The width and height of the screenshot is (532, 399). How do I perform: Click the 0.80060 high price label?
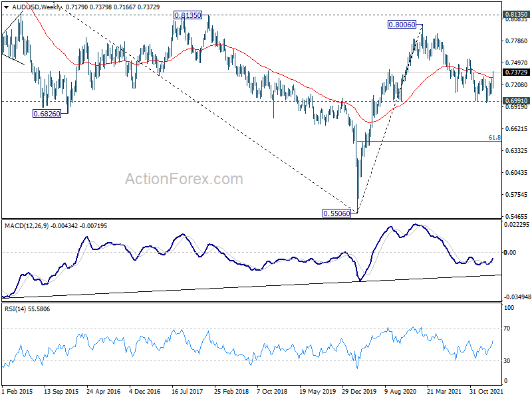(402, 25)
